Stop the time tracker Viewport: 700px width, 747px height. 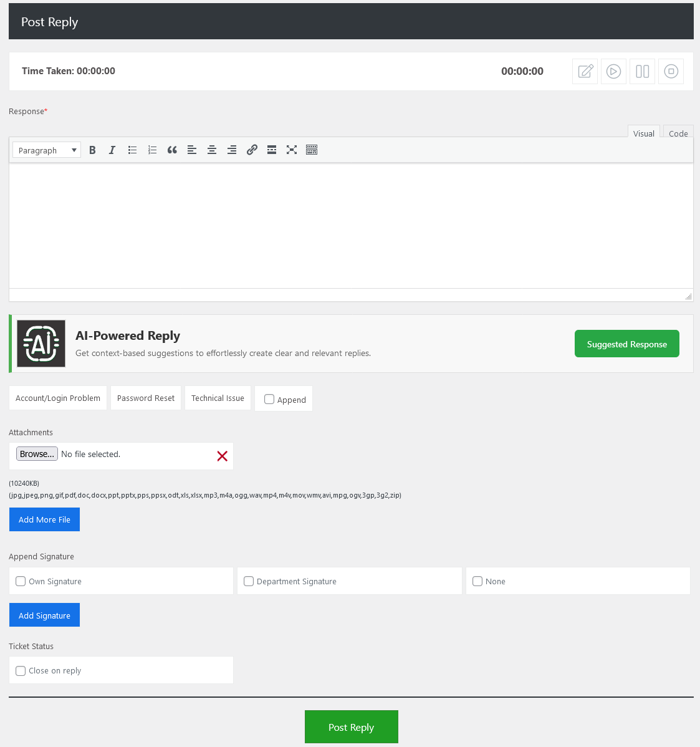click(671, 71)
